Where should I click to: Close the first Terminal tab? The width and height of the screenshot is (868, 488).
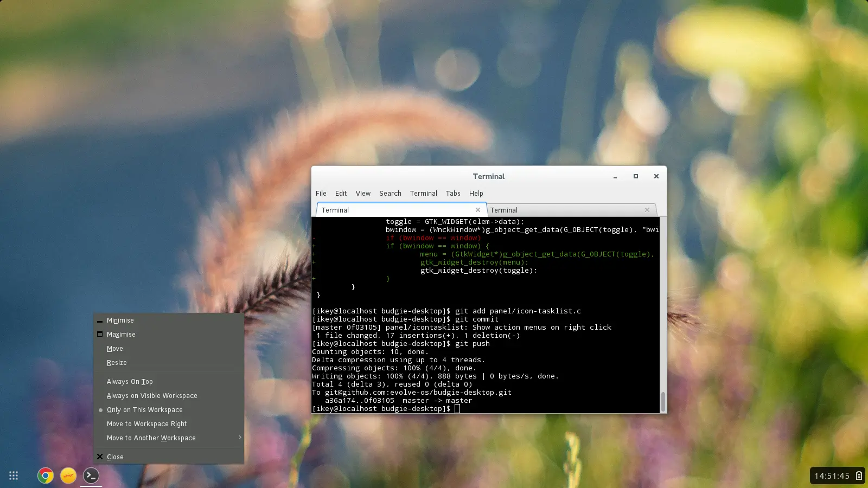[478, 210]
